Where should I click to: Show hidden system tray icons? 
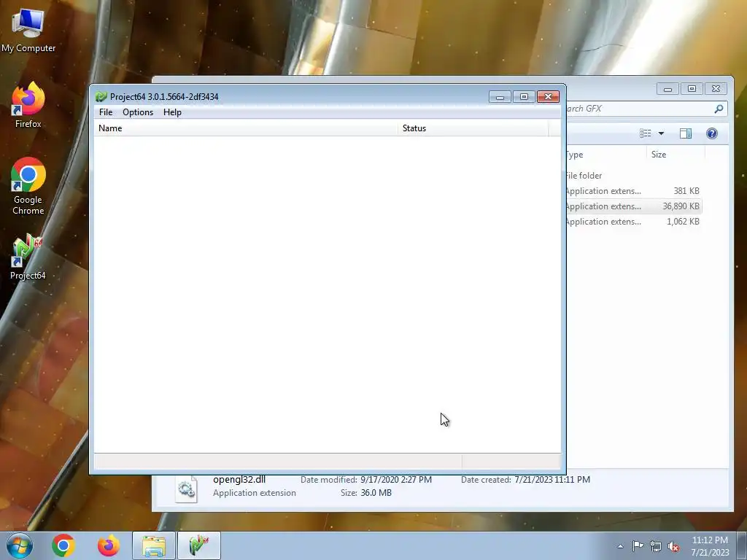620,546
